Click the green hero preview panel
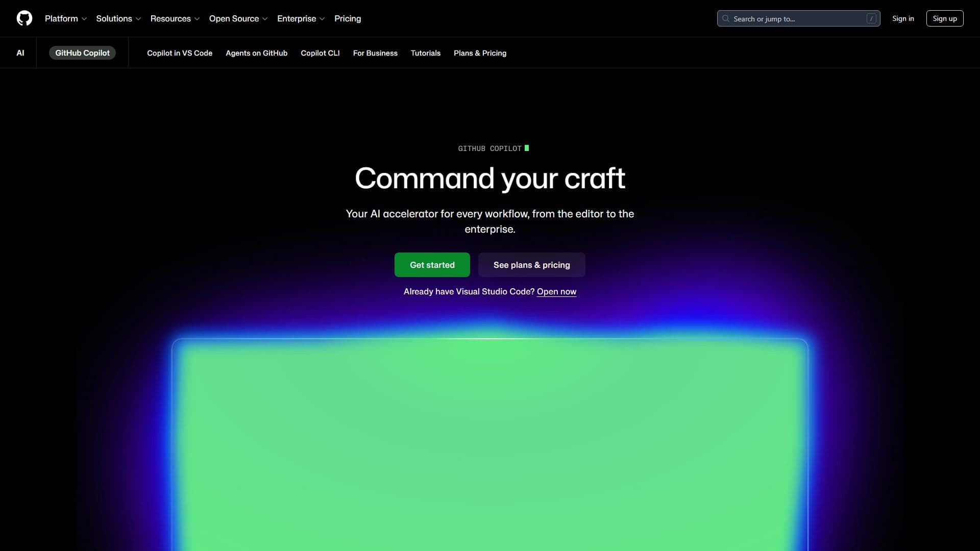The image size is (980, 551). coord(490,445)
